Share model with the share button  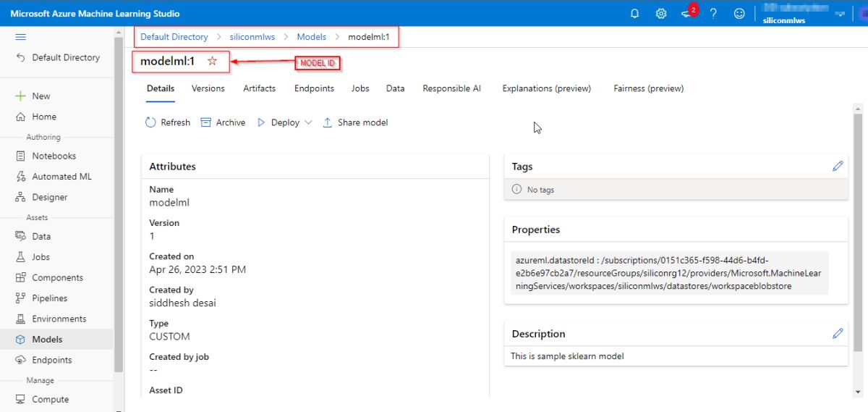pos(355,122)
